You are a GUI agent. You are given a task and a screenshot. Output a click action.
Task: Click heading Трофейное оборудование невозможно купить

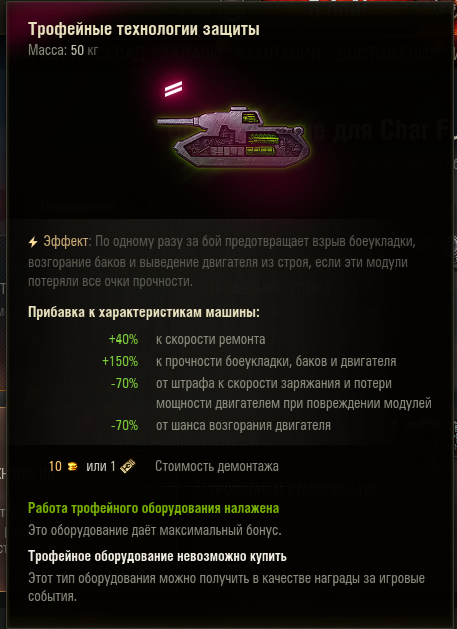click(157, 556)
